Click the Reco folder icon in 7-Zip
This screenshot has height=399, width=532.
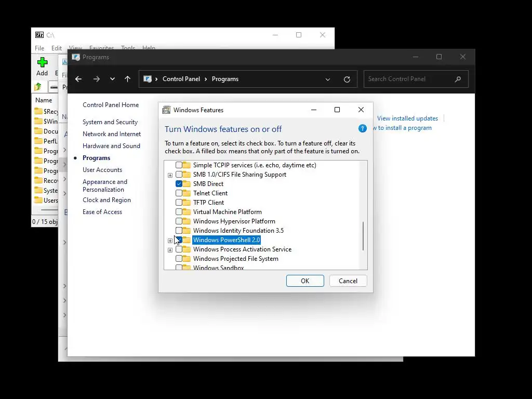[38, 180]
